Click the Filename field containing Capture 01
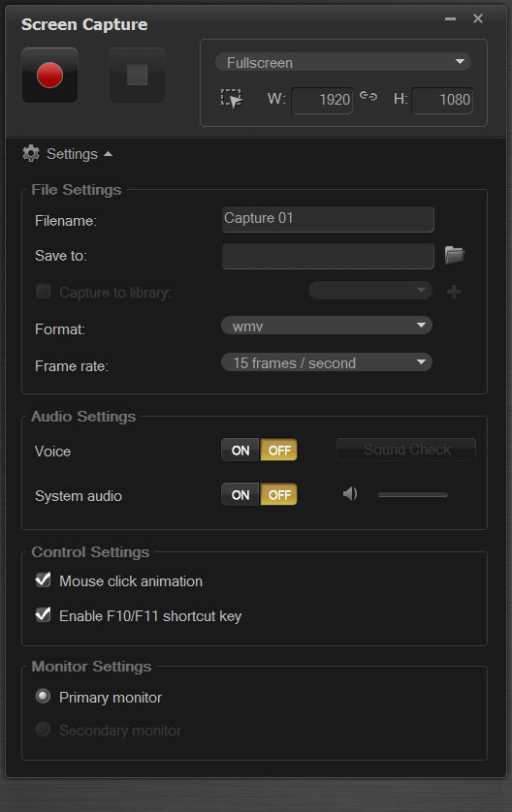This screenshot has height=812, width=512. (328, 219)
